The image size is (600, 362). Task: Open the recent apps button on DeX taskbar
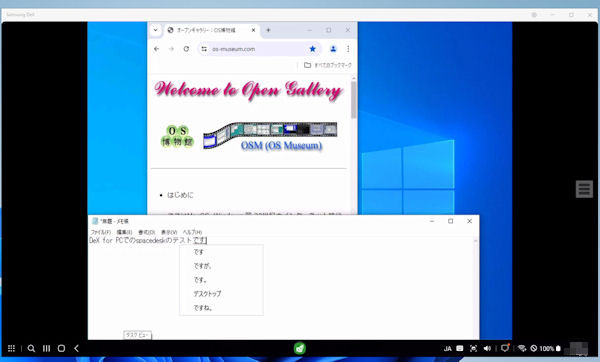(47, 348)
